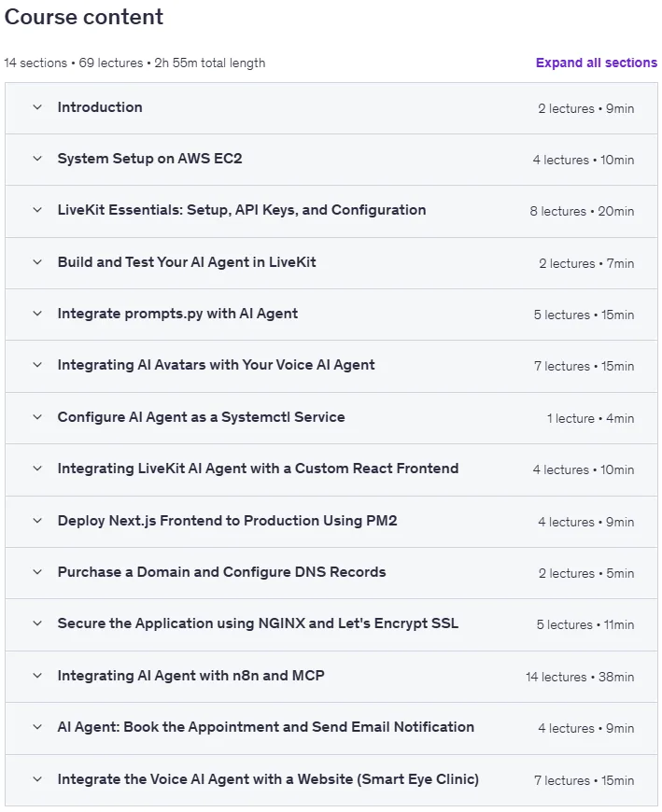The width and height of the screenshot is (662, 812).
Task: Open Deploy Next.js Frontend to Production section title
Action: coord(227,521)
